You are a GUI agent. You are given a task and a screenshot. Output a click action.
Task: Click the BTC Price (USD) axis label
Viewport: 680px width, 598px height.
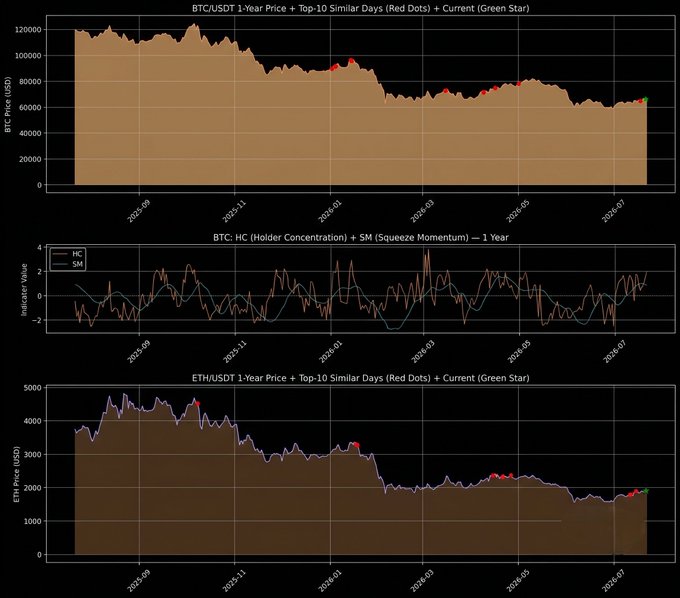[8, 104]
